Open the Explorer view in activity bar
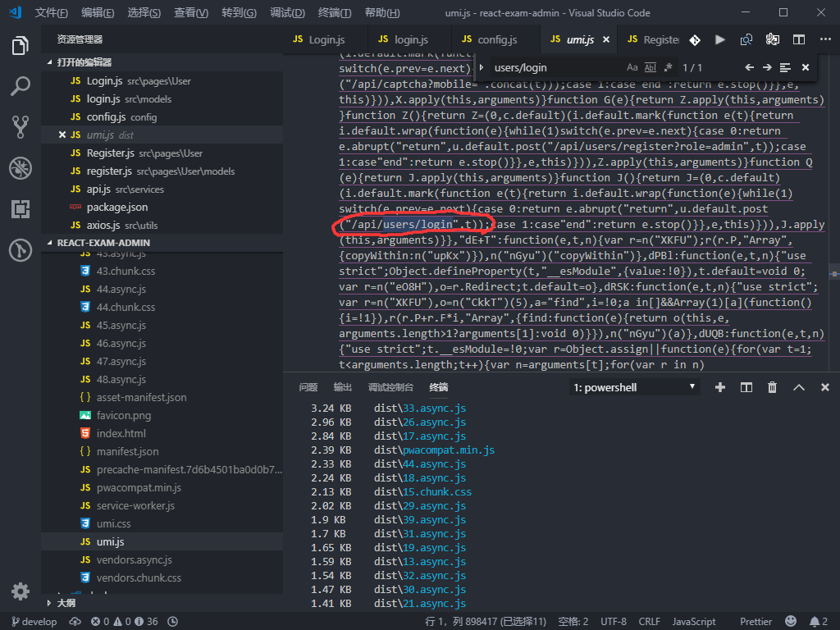The width and height of the screenshot is (840, 630). click(x=21, y=46)
